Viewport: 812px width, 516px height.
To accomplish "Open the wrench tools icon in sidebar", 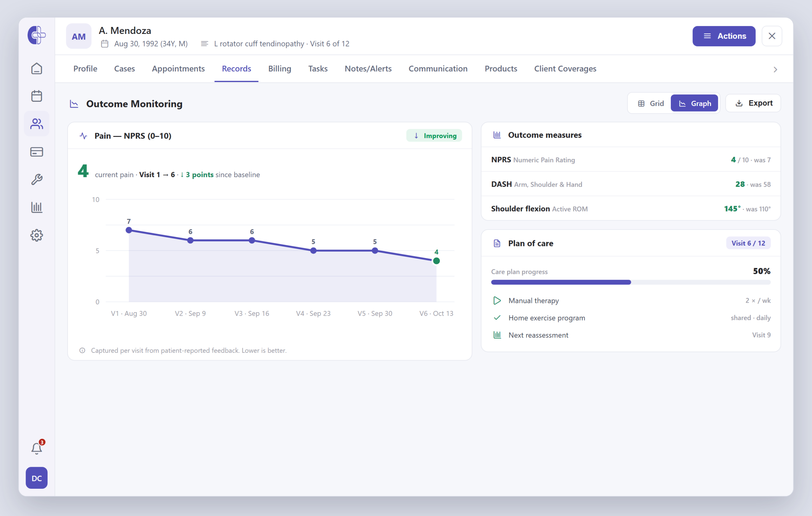I will tap(36, 180).
